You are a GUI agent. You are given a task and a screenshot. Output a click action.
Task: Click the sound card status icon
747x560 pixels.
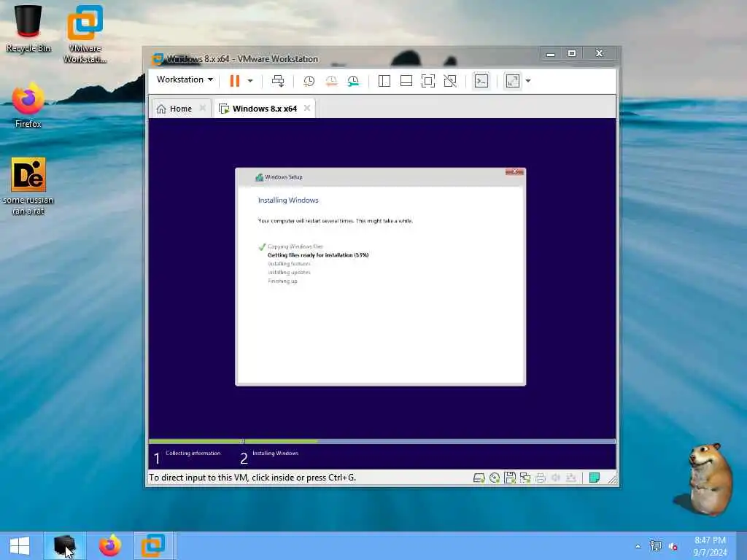click(x=555, y=478)
